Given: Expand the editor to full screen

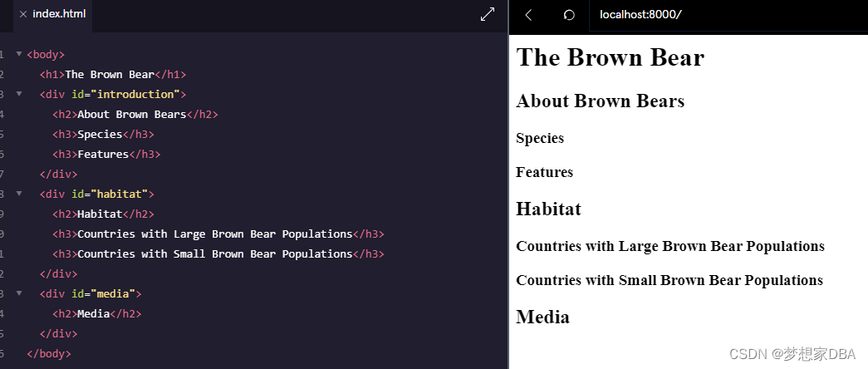Looking at the screenshot, I should pyautogui.click(x=487, y=14).
